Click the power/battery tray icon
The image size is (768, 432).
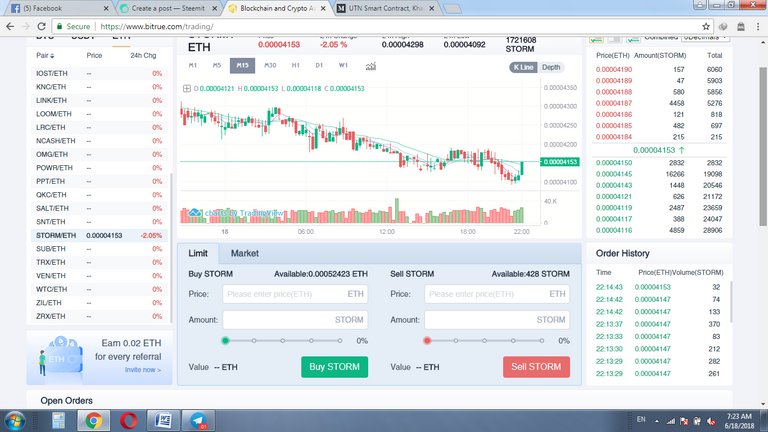tap(697, 421)
